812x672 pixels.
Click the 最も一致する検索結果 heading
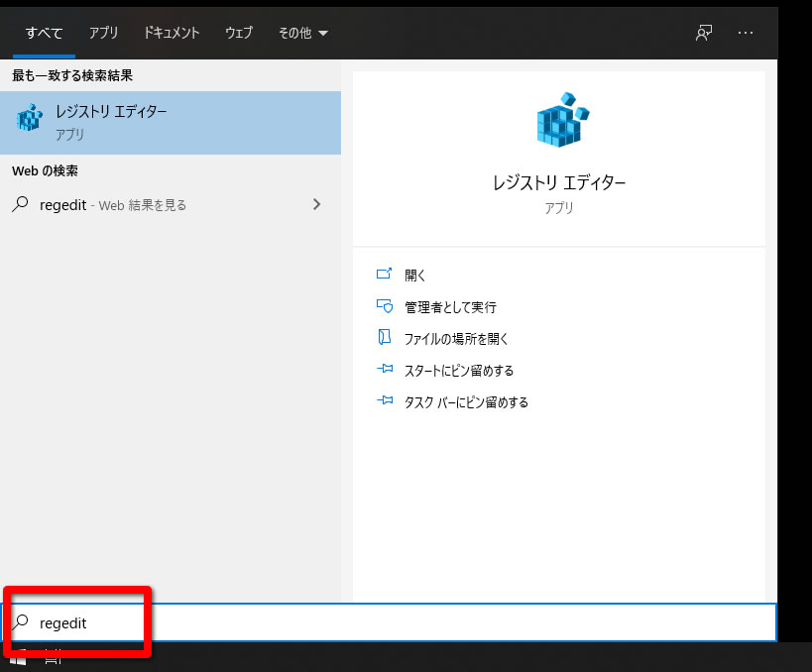coord(72,75)
